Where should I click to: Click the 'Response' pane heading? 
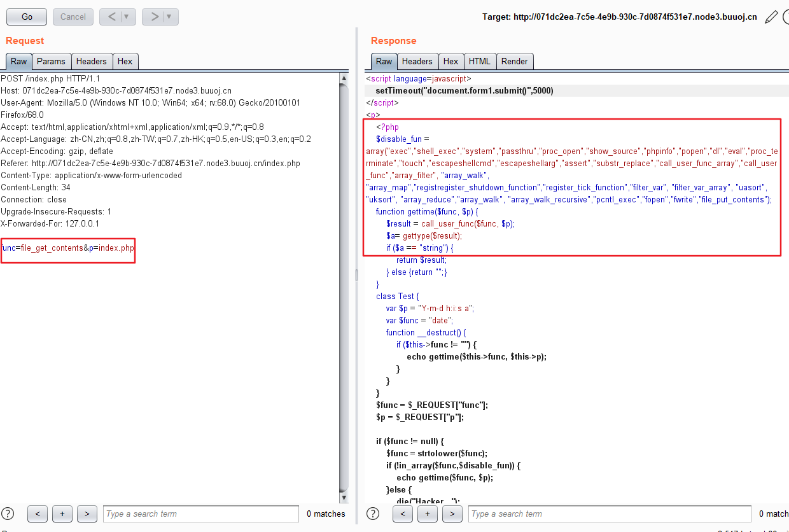(x=394, y=41)
